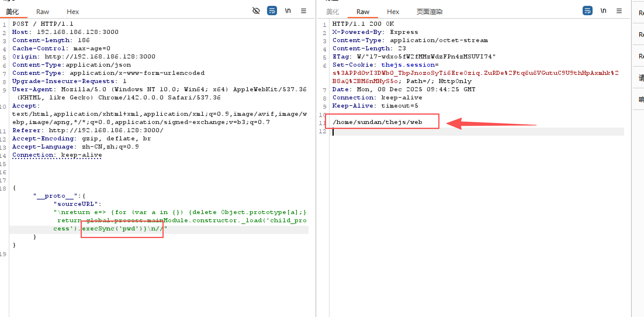
Task: Toggle word wrap icon in response panel
Action: 587,11
